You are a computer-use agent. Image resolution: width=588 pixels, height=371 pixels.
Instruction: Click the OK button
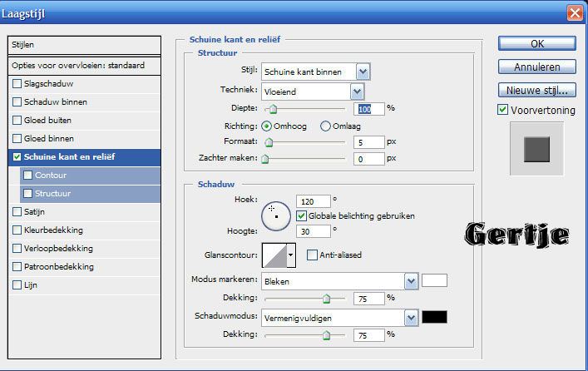pos(537,43)
